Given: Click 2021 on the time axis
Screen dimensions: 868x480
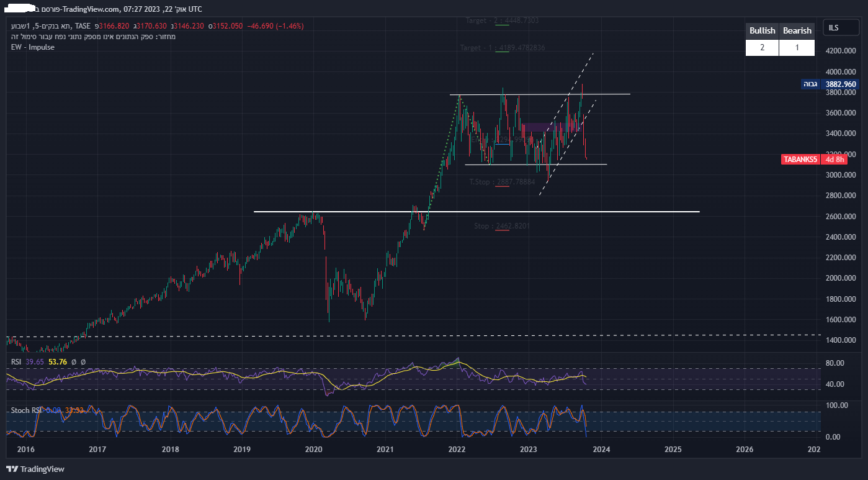Looking at the screenshot, I should 385,449.
